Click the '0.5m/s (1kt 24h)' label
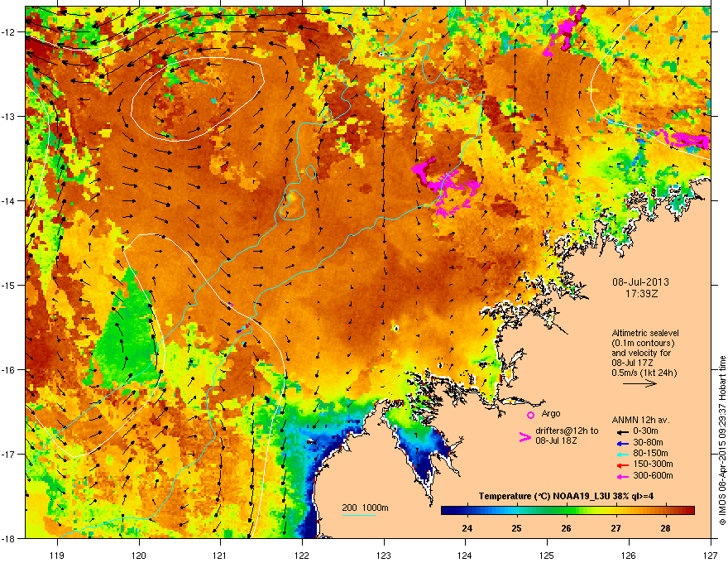 click(644, 373)
